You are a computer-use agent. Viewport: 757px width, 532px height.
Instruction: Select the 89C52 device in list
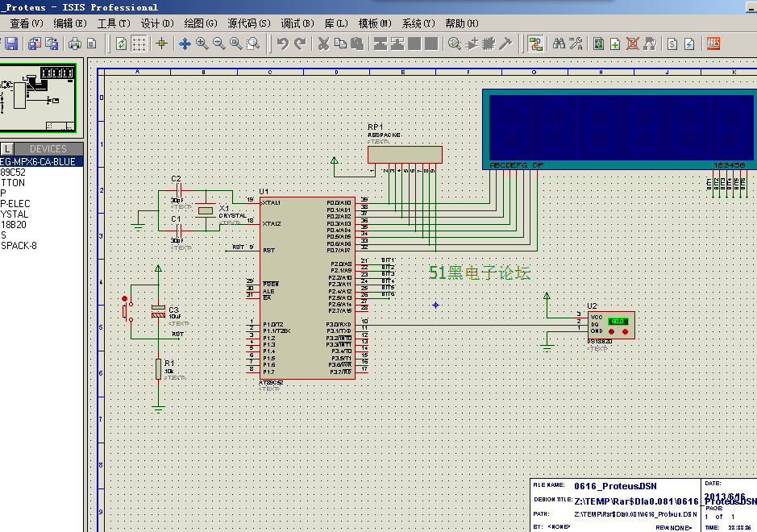click(42, 172)
